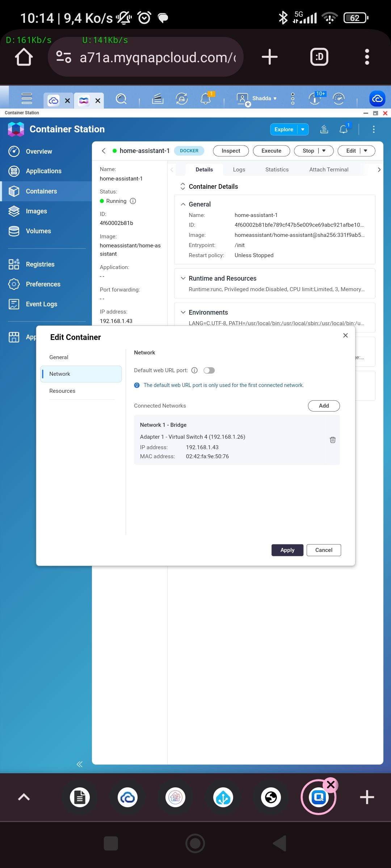Go to Applications in sidebar

coord(46,171)
